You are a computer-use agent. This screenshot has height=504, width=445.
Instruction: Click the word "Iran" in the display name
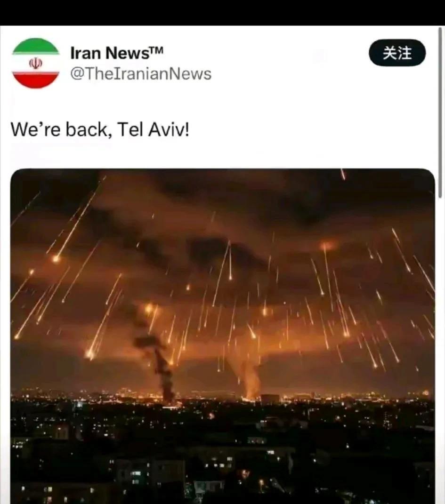coord(86,53)
